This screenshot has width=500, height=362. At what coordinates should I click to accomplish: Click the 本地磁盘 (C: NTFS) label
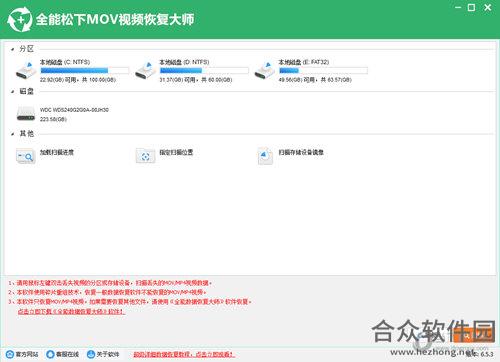point(65,62)
